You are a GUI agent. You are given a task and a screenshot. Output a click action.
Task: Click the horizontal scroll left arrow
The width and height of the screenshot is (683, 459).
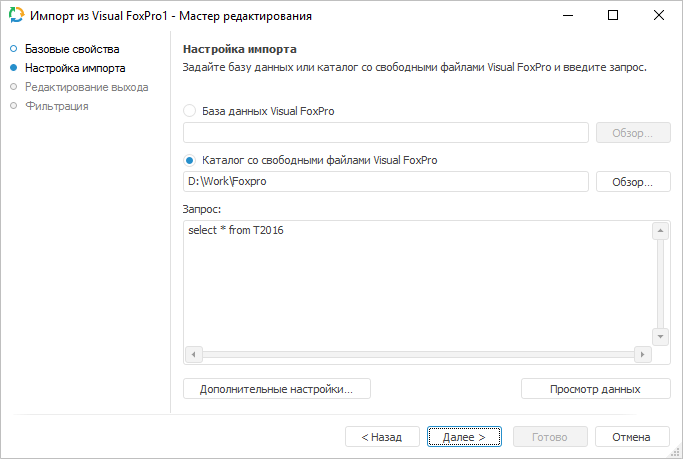pyautogui.click(x=194, y=354)
